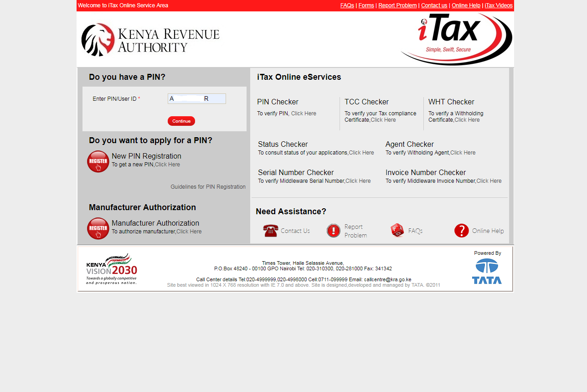Open Guidelines for PIN Registration link

(x=208, y=187)
